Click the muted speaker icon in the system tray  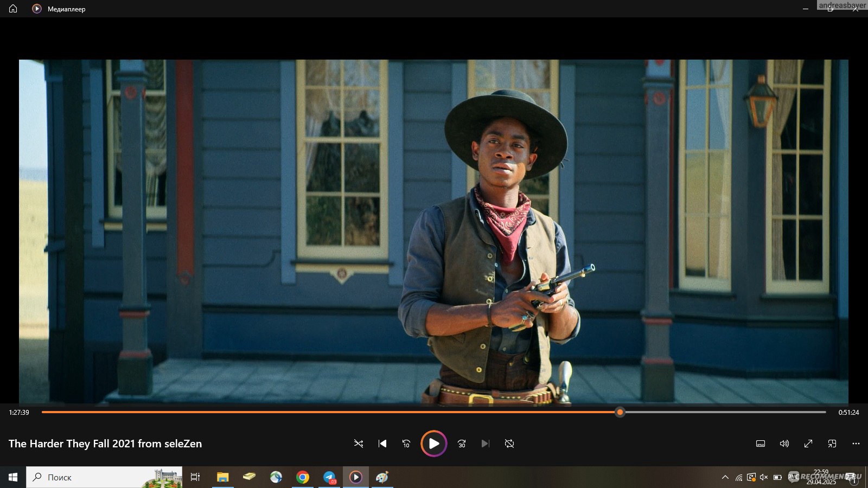pos(764,477)
